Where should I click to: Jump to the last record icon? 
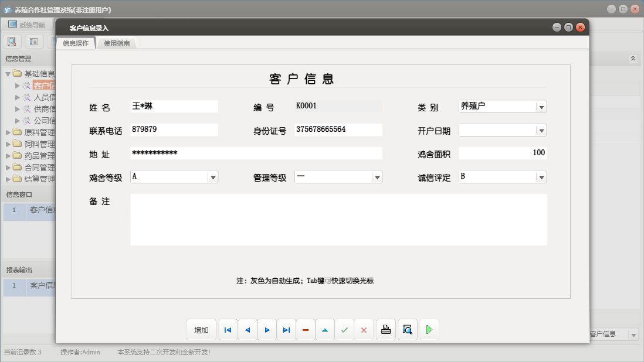[286, 329]
